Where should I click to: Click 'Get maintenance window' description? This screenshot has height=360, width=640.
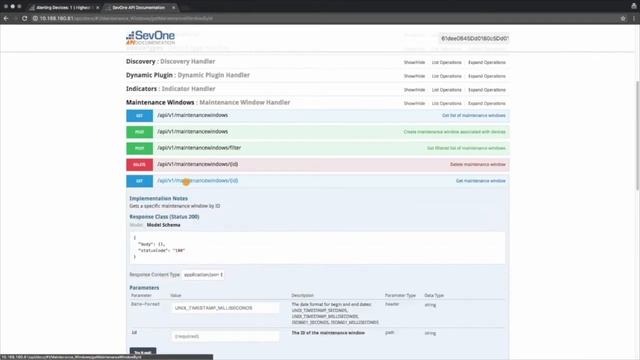[x=480, y=181]
